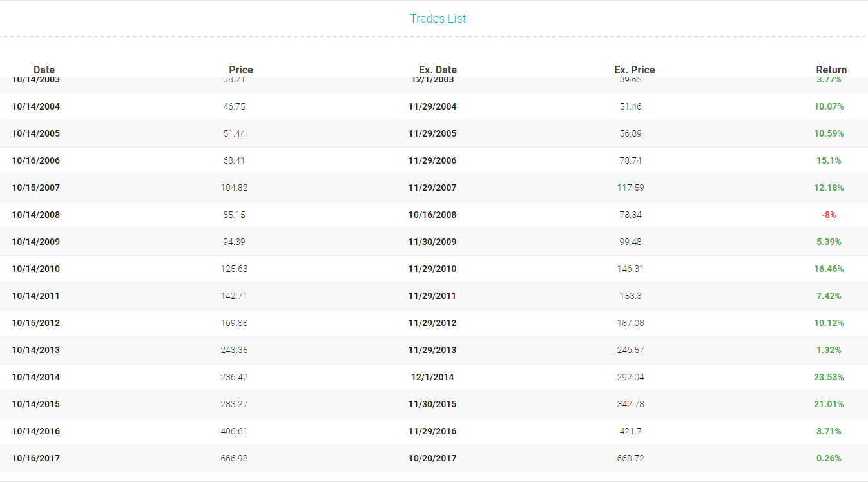The width and height of the screenshot is (868, 482).
Task: Sort by the Ex. Price column header
Action: (635, 70)
